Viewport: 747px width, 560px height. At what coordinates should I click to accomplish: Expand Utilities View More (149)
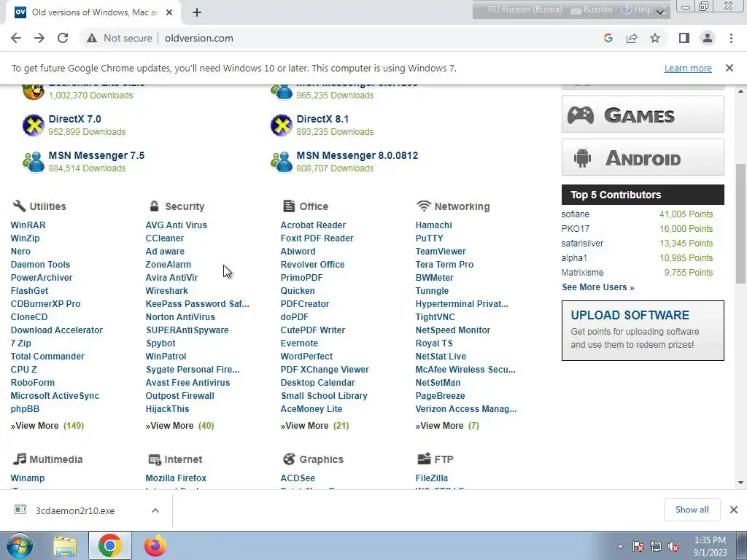click(x=47, y=426)
